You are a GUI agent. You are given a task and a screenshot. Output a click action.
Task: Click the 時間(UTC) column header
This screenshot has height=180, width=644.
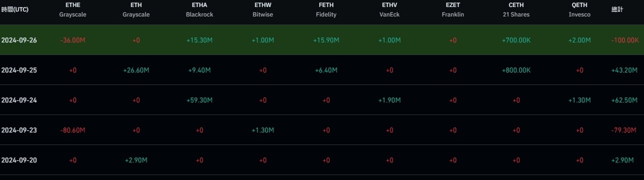[15, 9]
